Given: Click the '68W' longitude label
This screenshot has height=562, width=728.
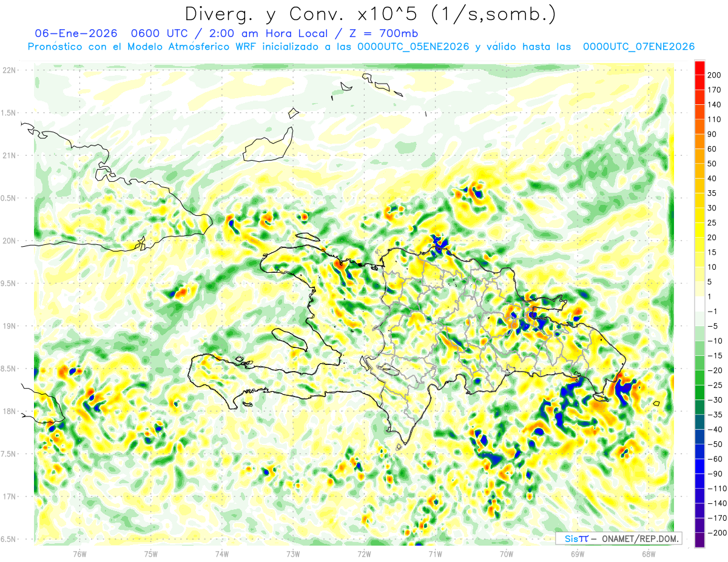Looking at the screenshot, I should tap(649, 554).
